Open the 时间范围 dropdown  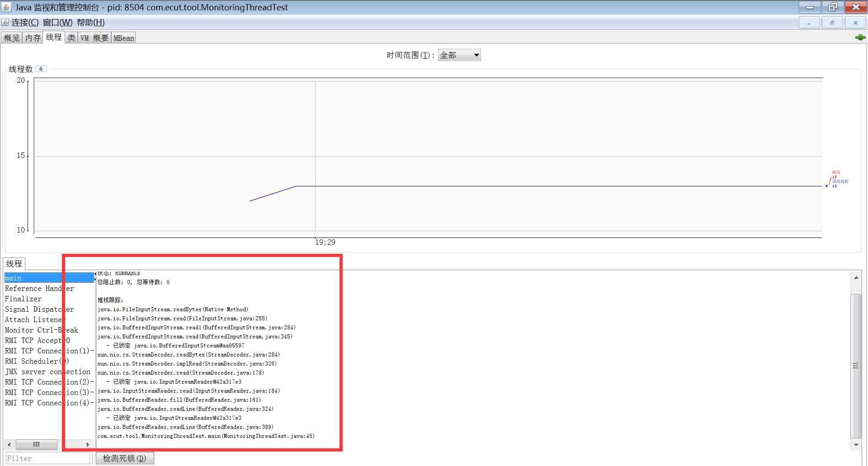(459, 55)
